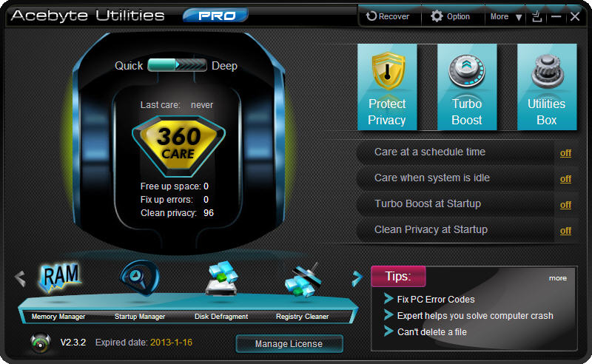Image resolution: width=592 pixels, height=364 pixels.
Task: Click Memory Manager label
Action: pyautogui.click(x=58, y=317)
